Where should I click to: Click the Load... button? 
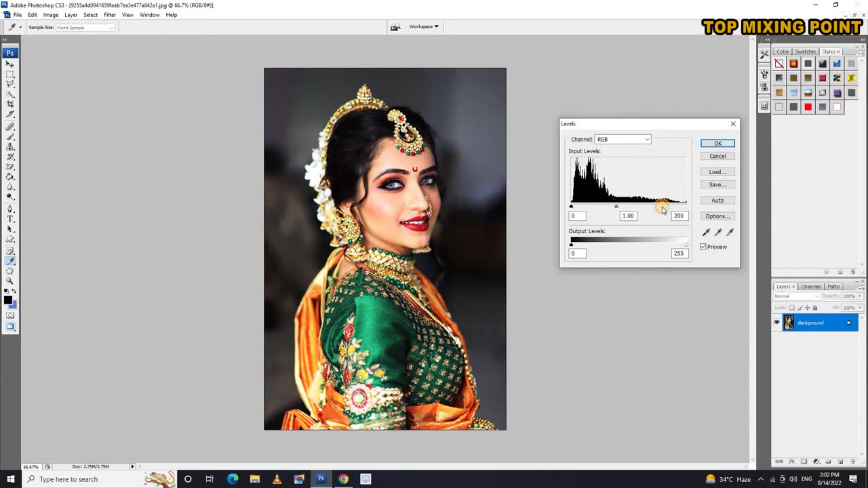[717, 171]
